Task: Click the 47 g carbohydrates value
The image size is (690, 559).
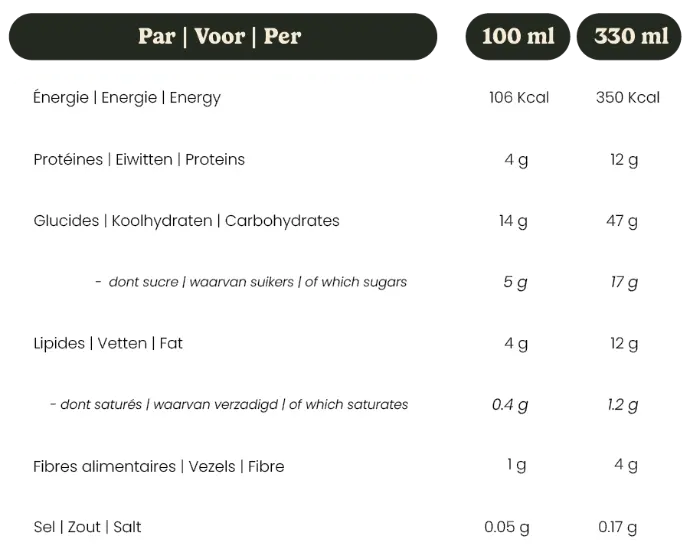Action: click(x=624, y=221)
